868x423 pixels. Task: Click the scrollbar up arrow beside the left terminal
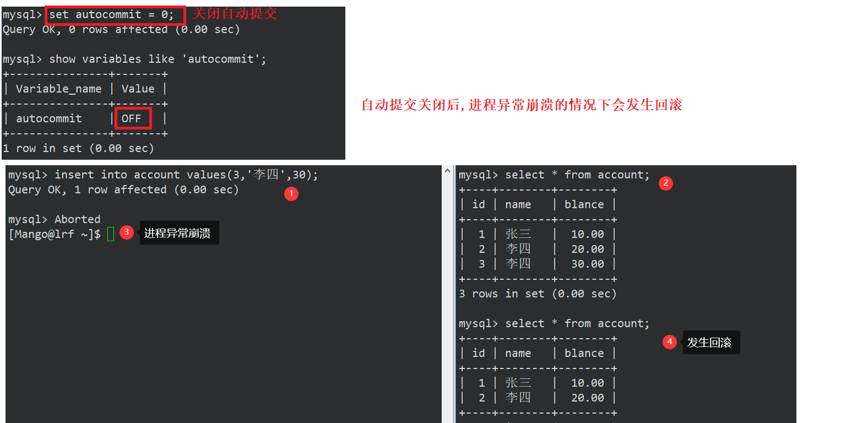(x=447, y=171)
